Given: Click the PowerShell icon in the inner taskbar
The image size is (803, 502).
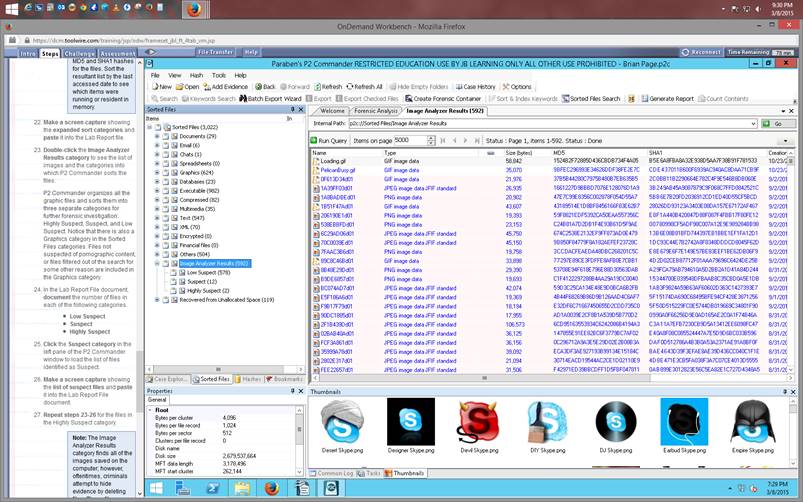Looking at the screenshot, I should 213,488.
